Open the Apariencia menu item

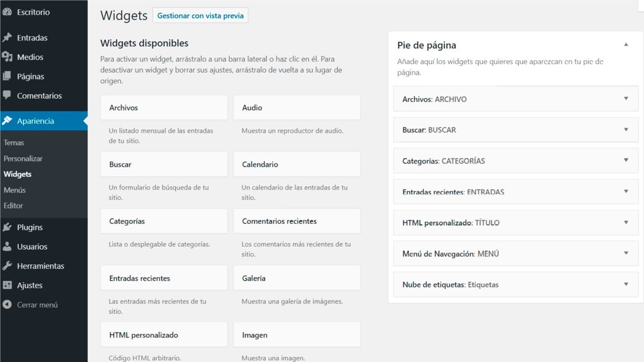(x=35, y=121)
